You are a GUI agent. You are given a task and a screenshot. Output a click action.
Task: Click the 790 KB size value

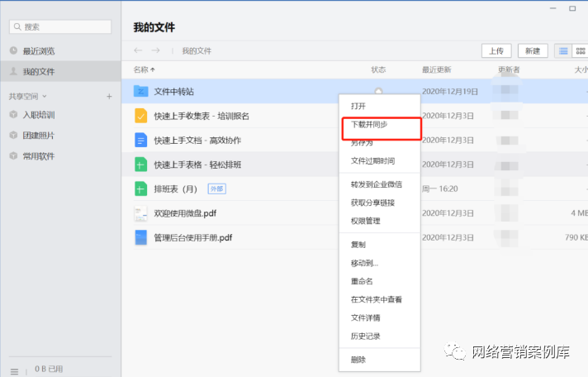coord(576,237)
